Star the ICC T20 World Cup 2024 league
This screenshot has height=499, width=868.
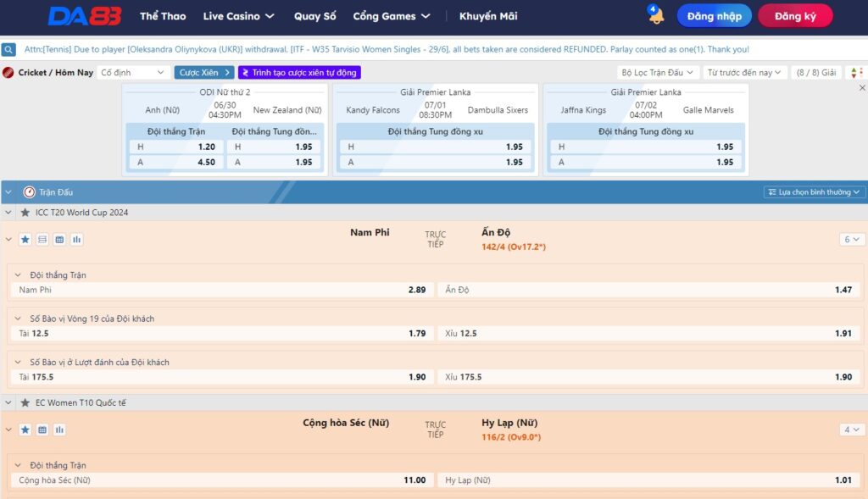(x=25, y=213)
